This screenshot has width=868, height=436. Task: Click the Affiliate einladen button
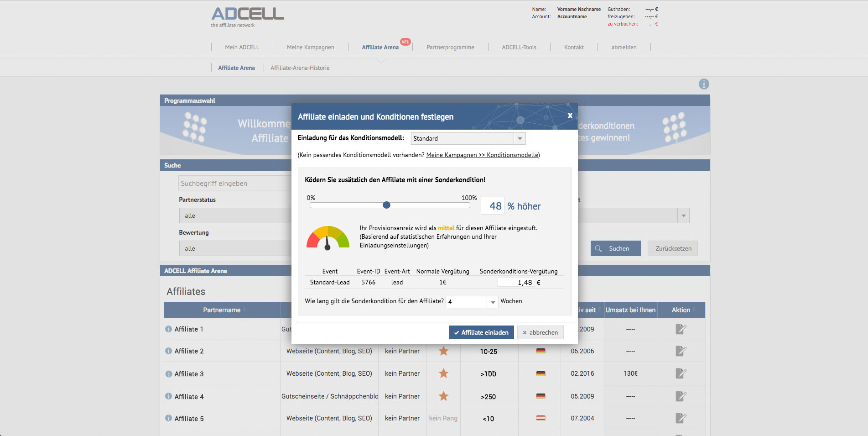pyautogui.click(x=481, y=332)
